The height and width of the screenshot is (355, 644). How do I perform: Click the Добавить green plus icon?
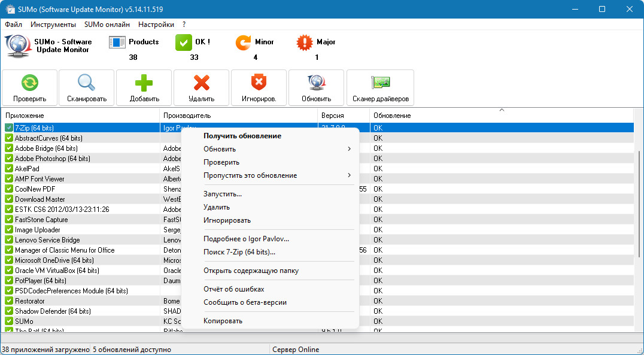click(x=144, y=83)
